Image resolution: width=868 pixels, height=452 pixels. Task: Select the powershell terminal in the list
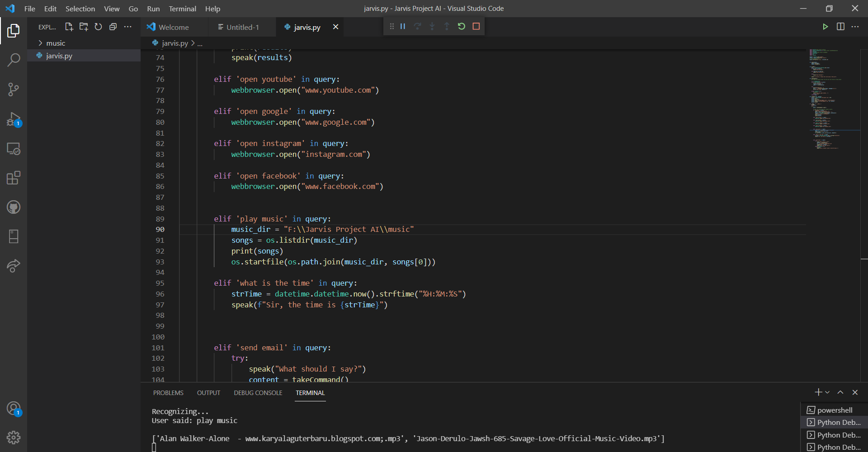point(835,410)
